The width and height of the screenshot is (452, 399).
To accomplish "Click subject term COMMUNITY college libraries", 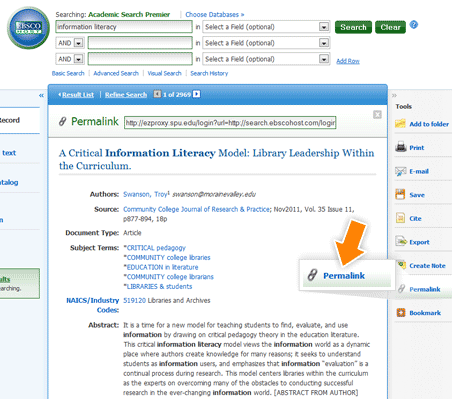I will coord(168,258).
